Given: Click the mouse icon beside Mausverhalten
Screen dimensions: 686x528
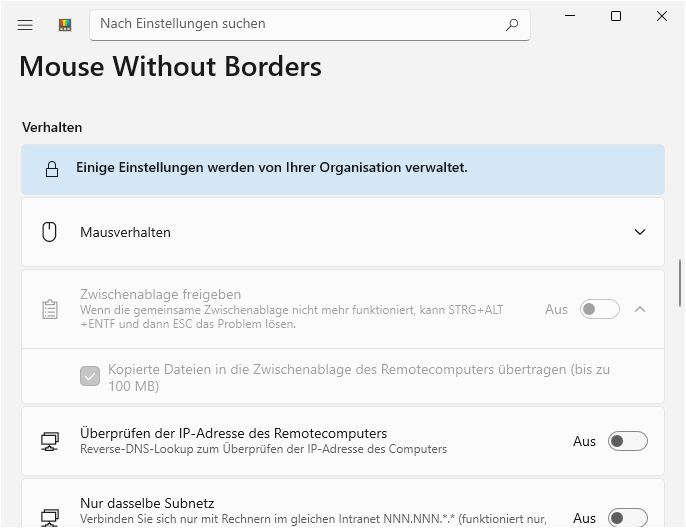Looking at the screenshot, I should (49, 232).
